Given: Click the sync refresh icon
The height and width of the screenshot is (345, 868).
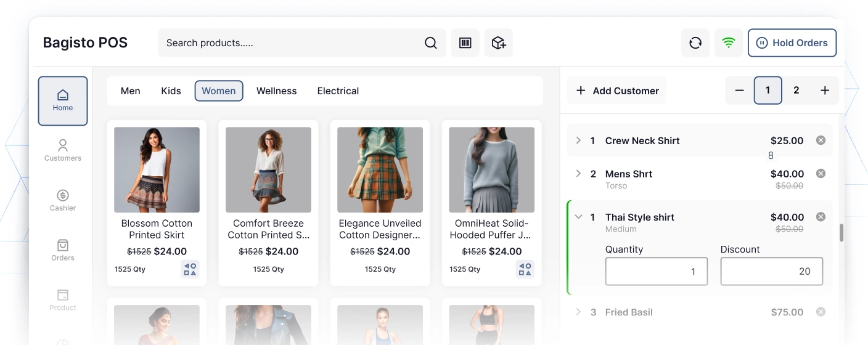Looking at the screenshot, I should [x=695, y=43].
